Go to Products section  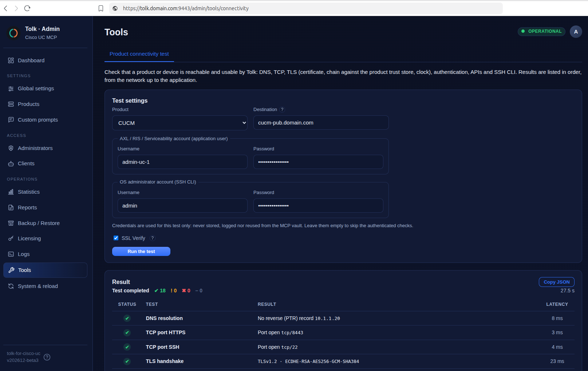click(x=45, y=104)
